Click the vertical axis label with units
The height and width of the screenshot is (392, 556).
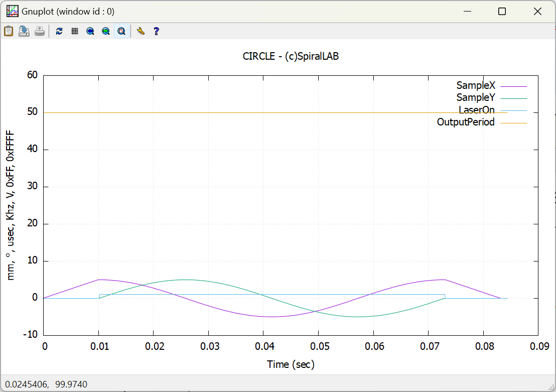pyautogui.click(x=10, y=205)
